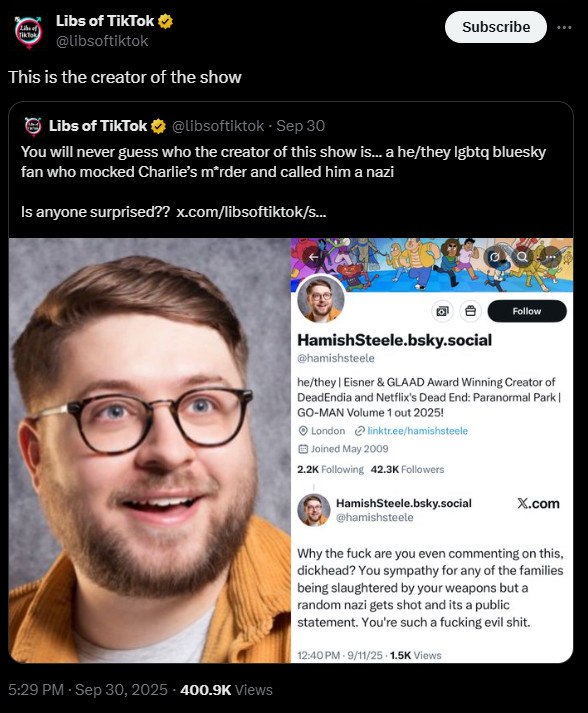
Task: View the 2.2K Following list
Action: pyautogui.click(x=330, y=469)
